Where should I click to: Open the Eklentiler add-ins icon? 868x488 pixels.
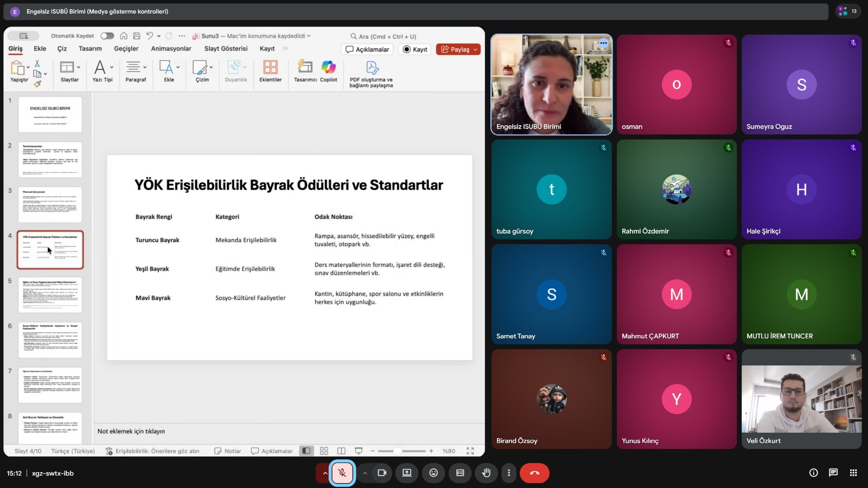[270, 67]
